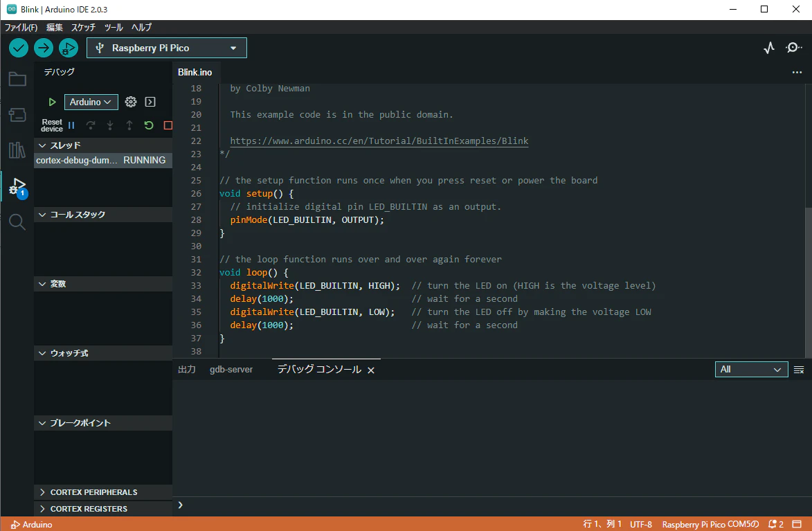812x531 pixels.
Task: Open the All filter dropdown in the console
Action: [x=751, y=370]
